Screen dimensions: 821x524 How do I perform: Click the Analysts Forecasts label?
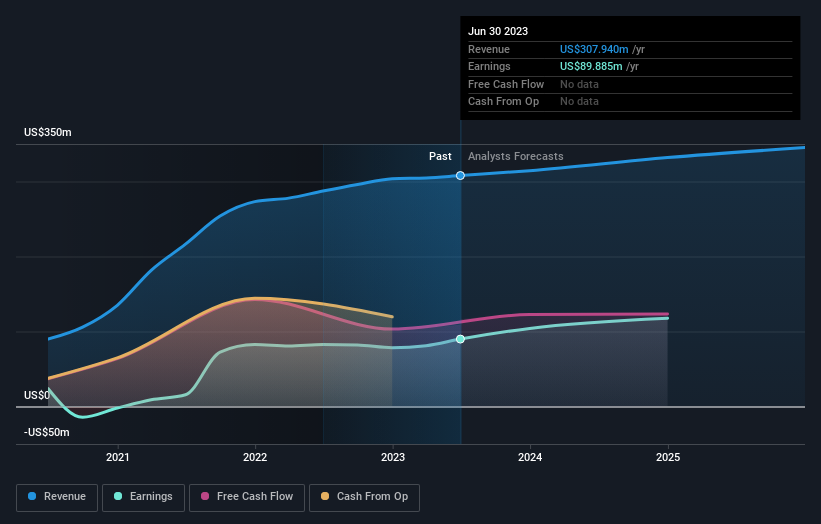point(516,156)
